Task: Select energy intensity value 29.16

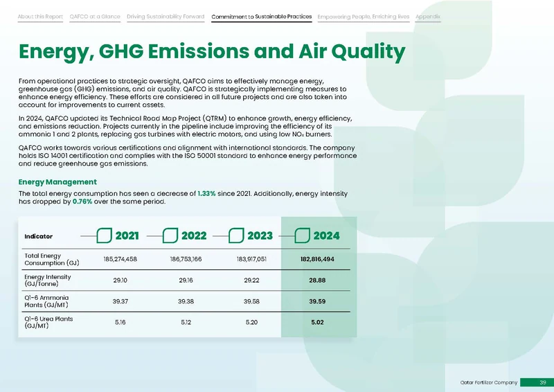Action: coord(186,280)
